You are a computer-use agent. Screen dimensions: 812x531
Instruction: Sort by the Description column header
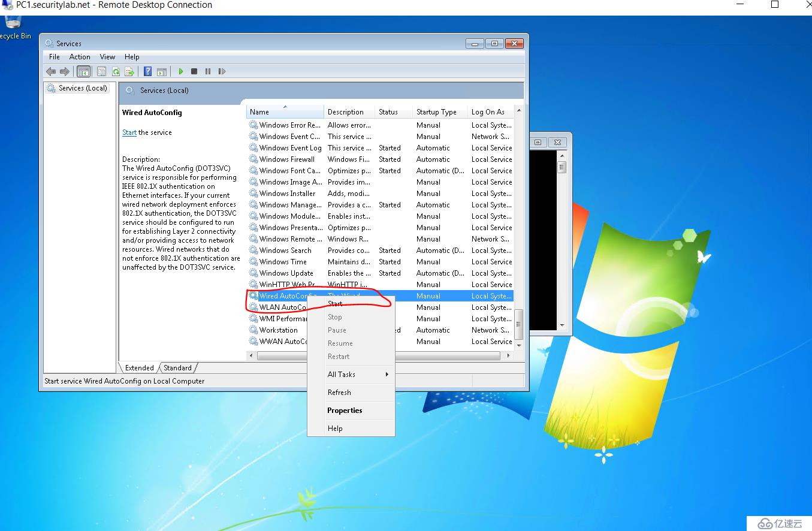tap(350, 112)
